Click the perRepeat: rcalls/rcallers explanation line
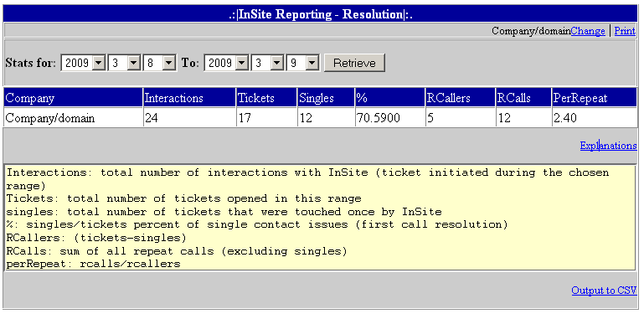The width and height of the screenshot is (644, 319). point(93,264)
